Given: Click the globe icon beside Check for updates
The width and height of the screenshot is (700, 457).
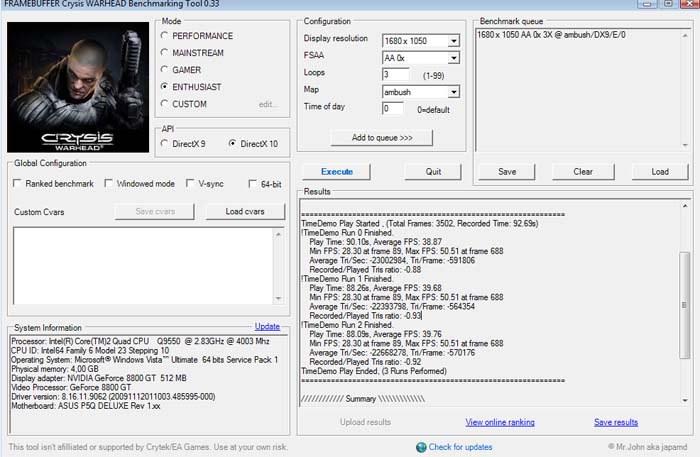Looking at the screenshot, I should (x=421, y=447).
